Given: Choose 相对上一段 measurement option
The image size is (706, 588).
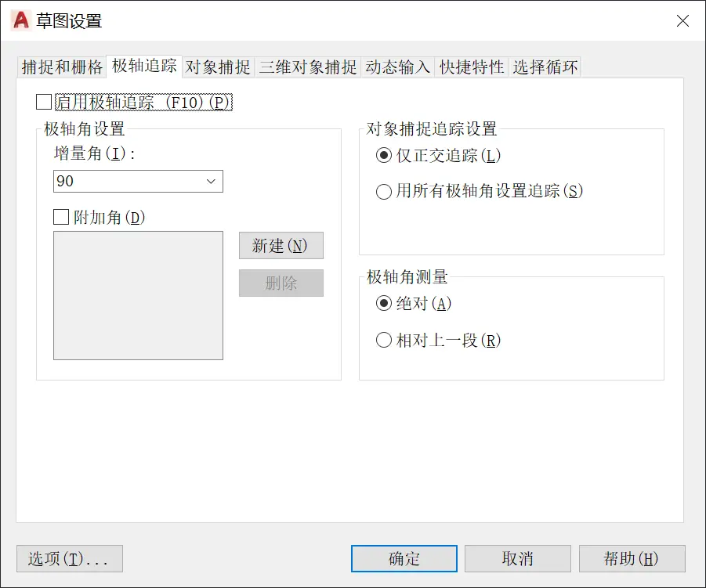Looking at the screenshot, I should click(x=384, y=340).
